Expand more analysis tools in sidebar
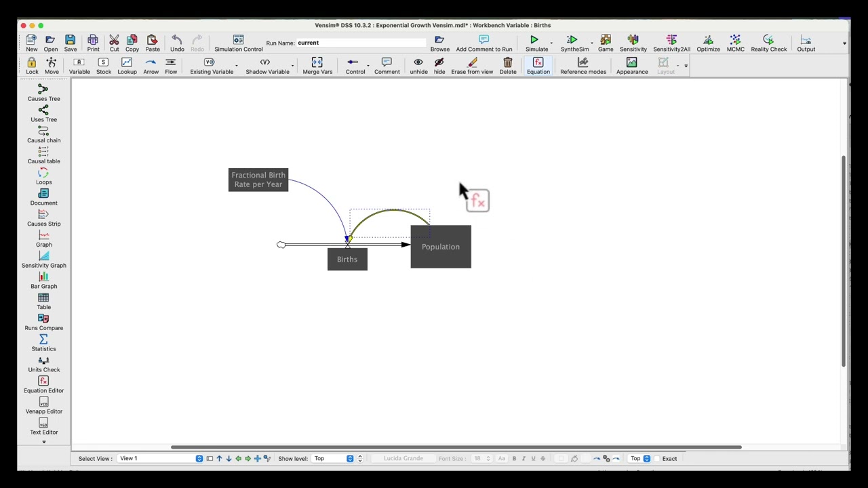Viewport: 868px width, 488px height. tap(44, 442)
